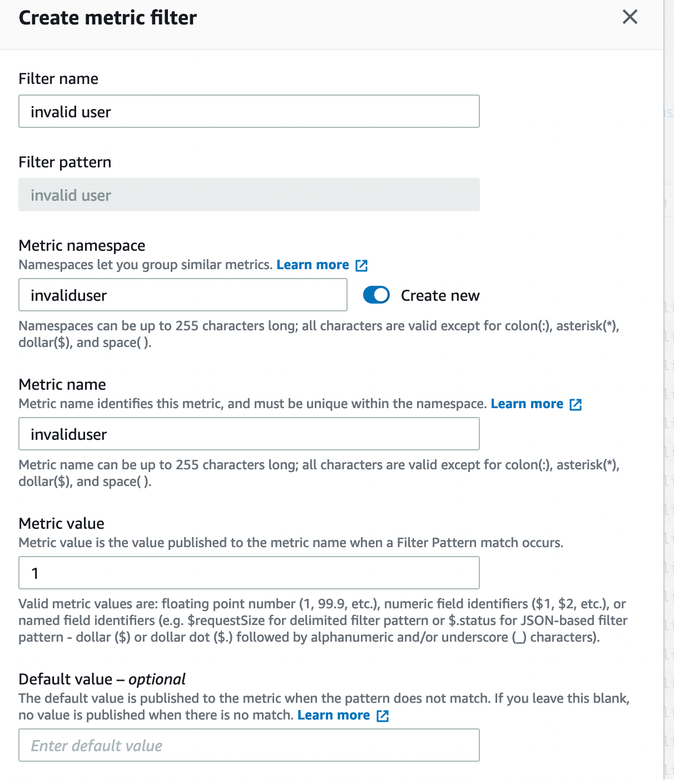The height and width of the screenshot is (784, 674).
Task: Click the Filter name input field
Action: [249, 112]
